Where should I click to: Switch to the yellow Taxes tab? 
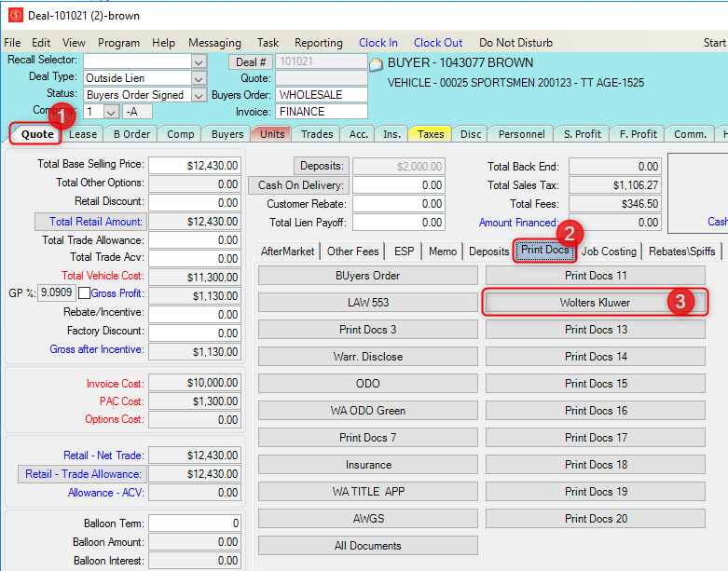(431, 134)
